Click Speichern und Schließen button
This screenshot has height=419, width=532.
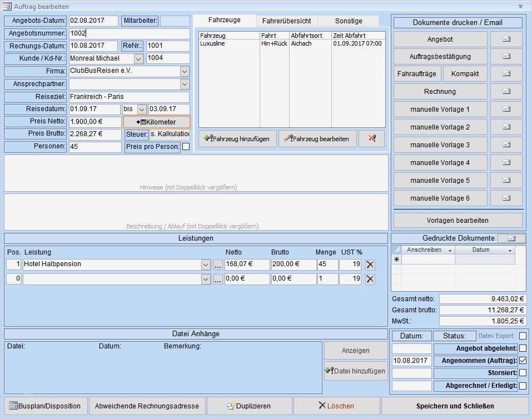455,406
